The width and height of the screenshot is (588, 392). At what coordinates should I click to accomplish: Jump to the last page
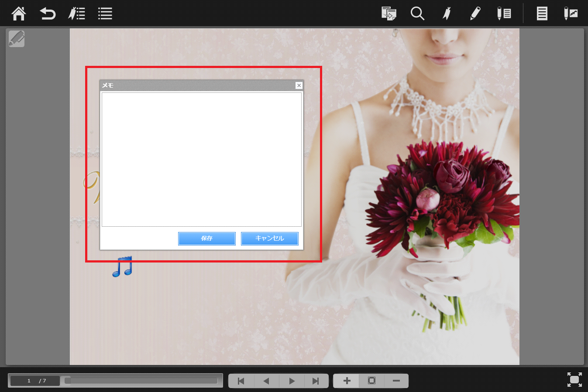point(316,381)
